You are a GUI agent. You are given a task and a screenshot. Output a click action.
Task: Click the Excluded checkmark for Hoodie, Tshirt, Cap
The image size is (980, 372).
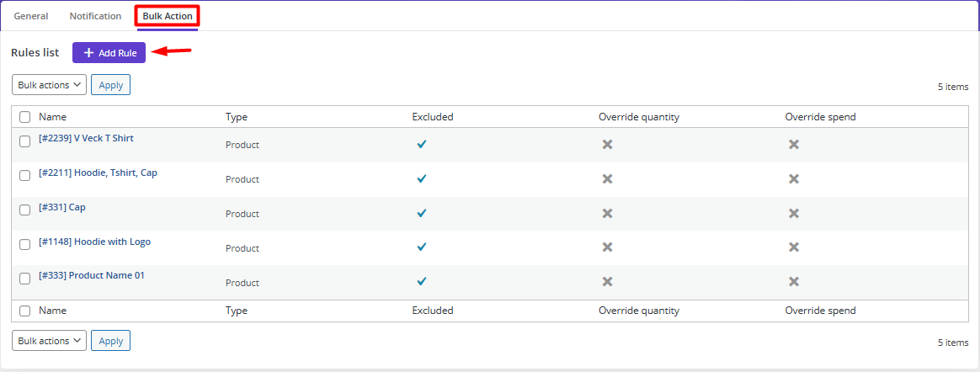pyautogui.click(x=421, y=178)
